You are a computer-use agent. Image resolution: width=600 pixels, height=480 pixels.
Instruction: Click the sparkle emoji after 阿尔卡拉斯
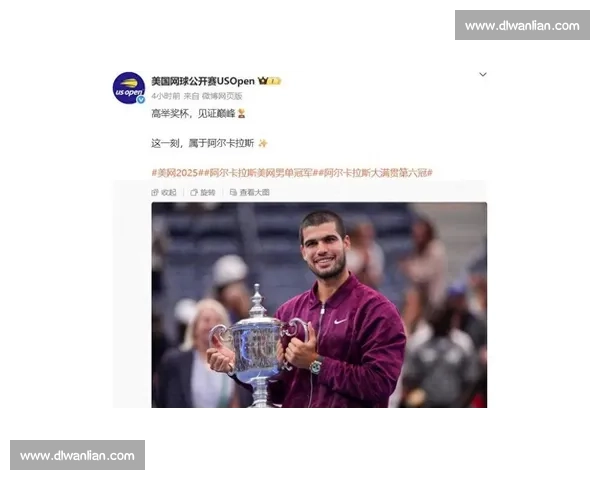click(262, 143)
